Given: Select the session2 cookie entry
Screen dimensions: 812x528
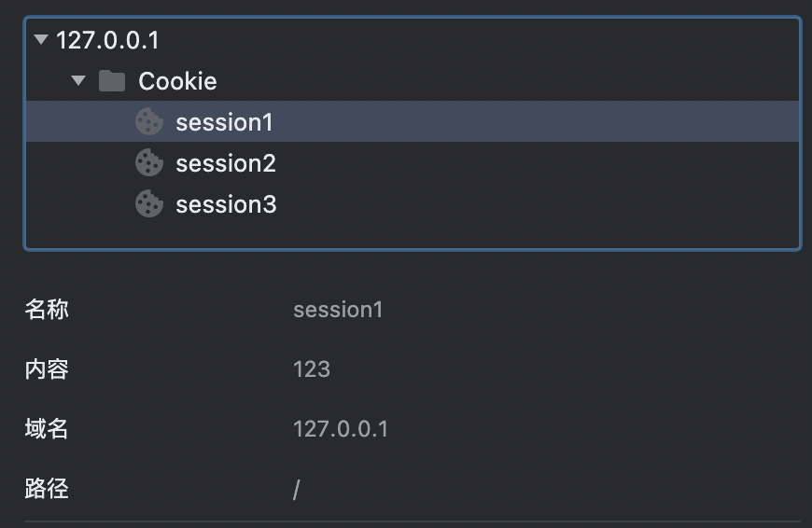Looking at the screenshot, I should tap(413, 162).
